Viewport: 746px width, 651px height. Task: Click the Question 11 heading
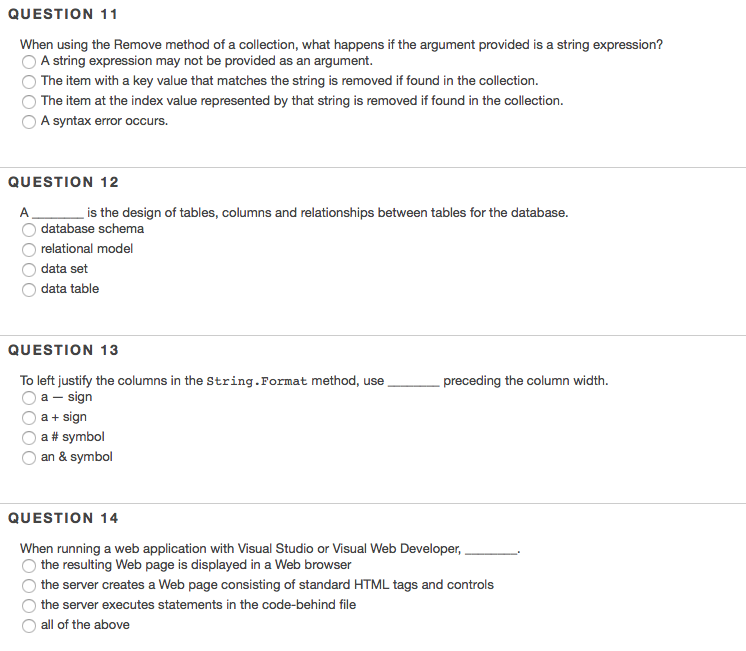(63, 14)
